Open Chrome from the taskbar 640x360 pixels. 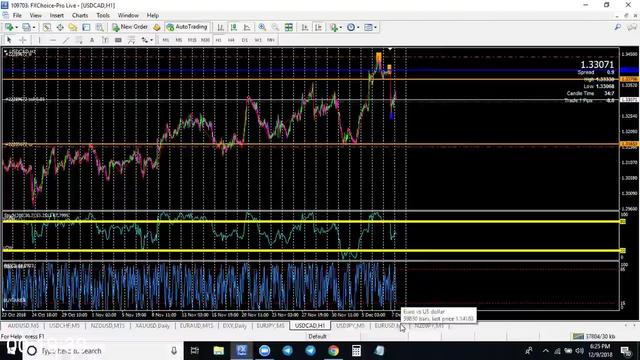[x=333, y=351]
